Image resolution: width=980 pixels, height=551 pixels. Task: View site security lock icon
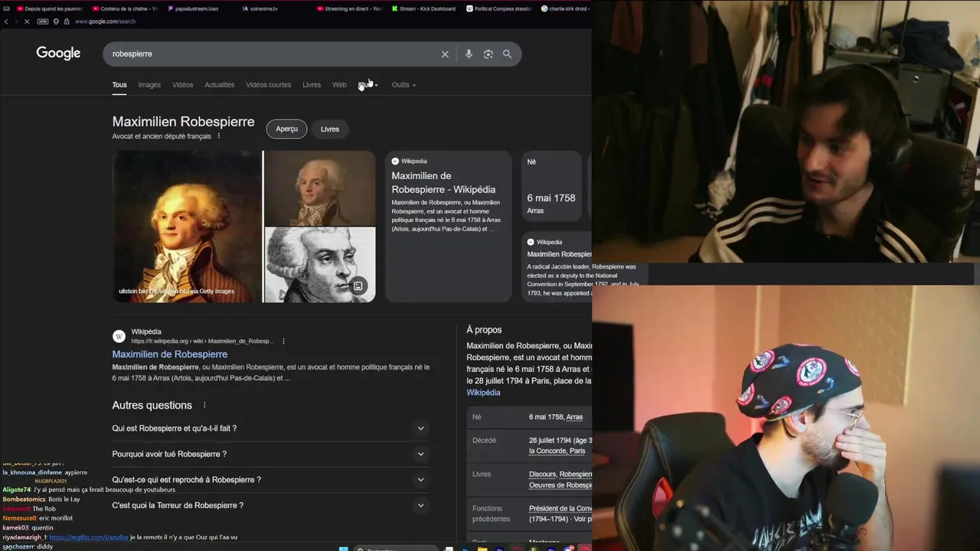tap(67, 21)
